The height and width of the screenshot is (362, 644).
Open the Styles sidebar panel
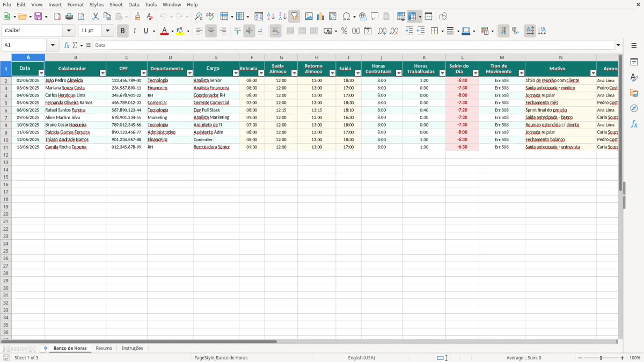634,77
